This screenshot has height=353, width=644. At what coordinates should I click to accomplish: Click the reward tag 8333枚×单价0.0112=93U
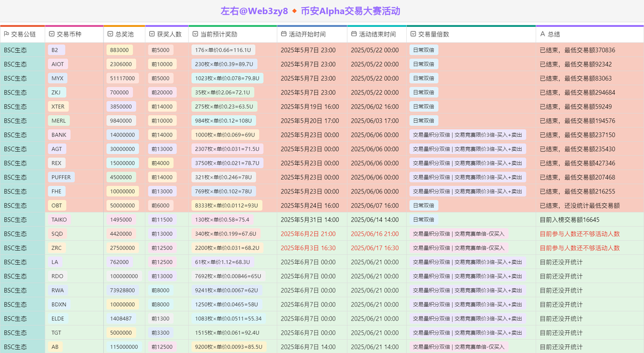(226, 205)
